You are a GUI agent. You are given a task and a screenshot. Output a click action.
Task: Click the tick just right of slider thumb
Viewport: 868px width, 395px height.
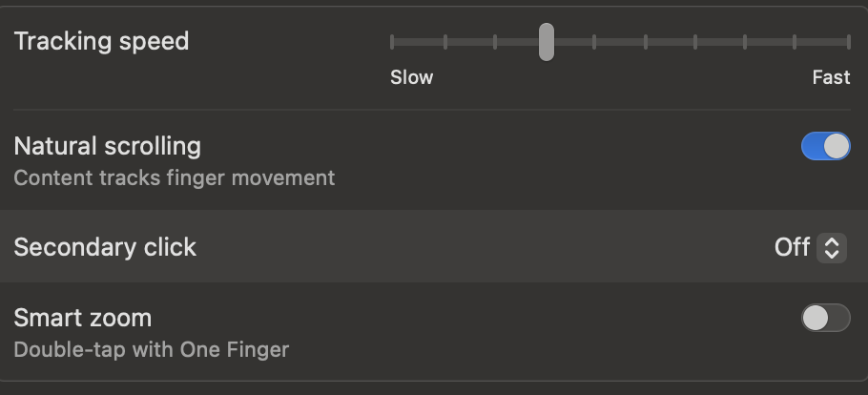(594, 42)
